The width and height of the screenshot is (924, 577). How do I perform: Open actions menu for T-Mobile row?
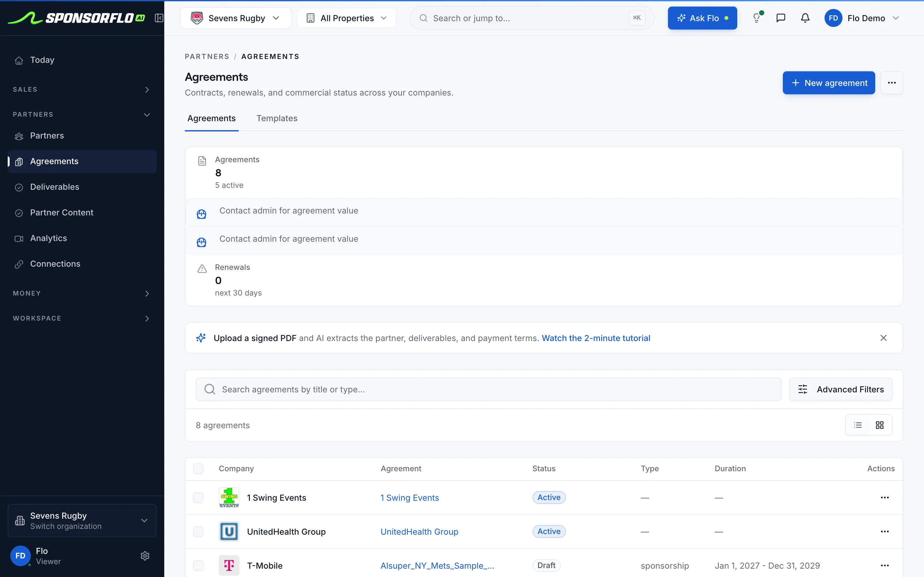click(x=885, y=565)
